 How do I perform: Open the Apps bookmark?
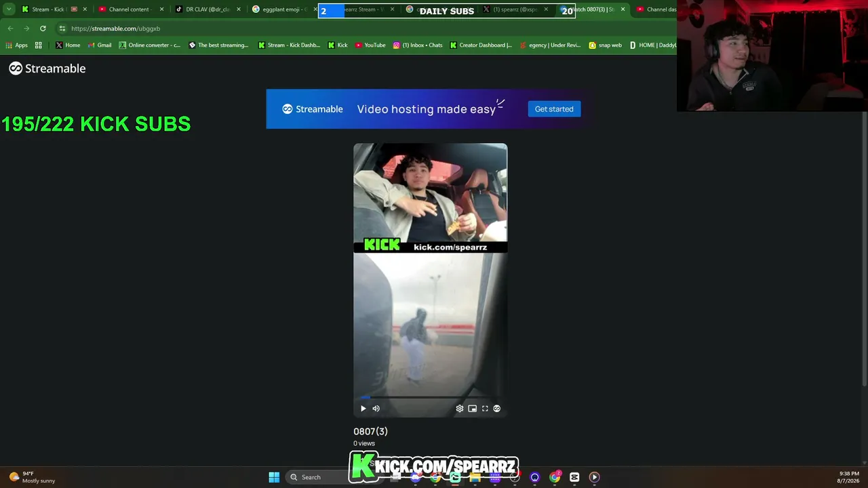click(x=17, y=45)
